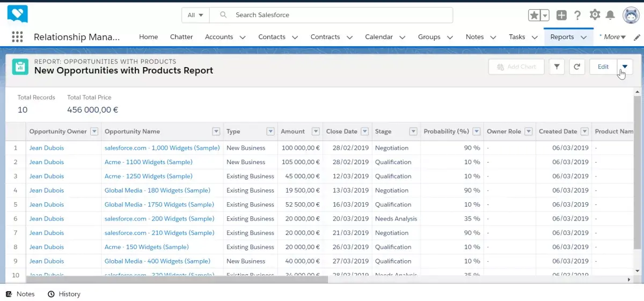This screenshot has height=301, width=644.
Task: Click the Salesforce heart cloud logo
Action: (x=18, y=14)
